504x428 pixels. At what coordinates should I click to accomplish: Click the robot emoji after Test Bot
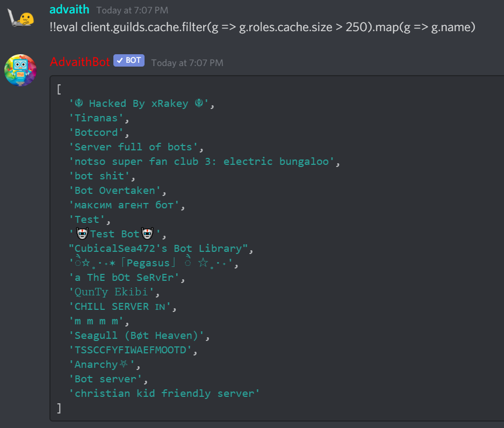pyautogui.click(x=148, y=234)
